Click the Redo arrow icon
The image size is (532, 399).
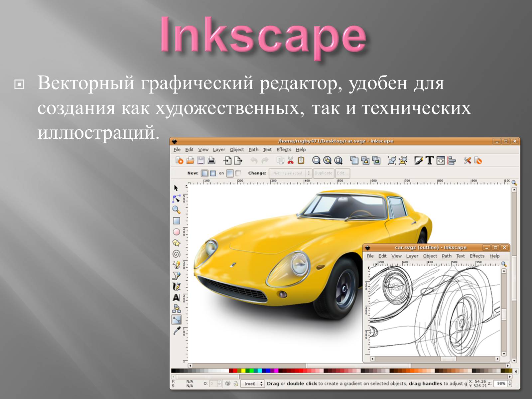(x=265, y=161)
